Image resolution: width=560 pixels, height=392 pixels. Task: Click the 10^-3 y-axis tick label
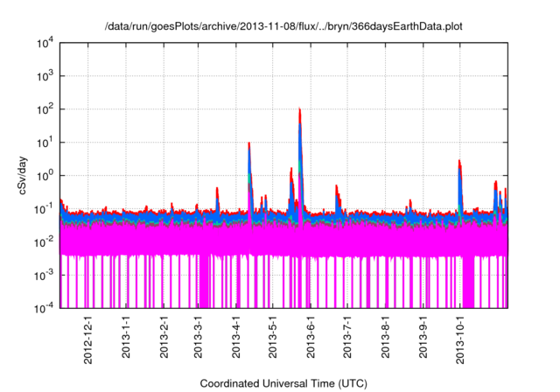[45, 275]
